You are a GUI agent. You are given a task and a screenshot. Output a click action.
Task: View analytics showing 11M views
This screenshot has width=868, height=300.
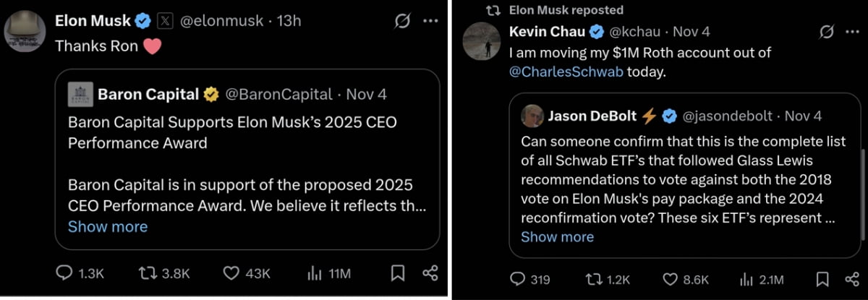(x=315, y=273)
